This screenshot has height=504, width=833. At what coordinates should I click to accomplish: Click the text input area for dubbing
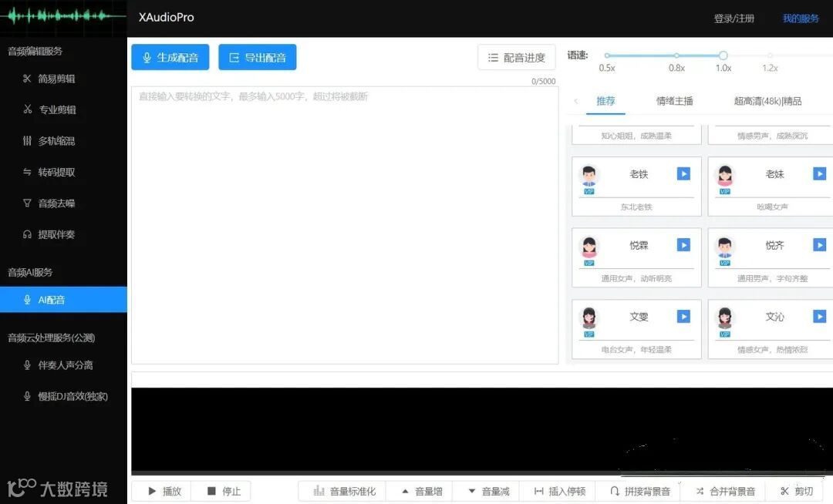pos(345,225)
